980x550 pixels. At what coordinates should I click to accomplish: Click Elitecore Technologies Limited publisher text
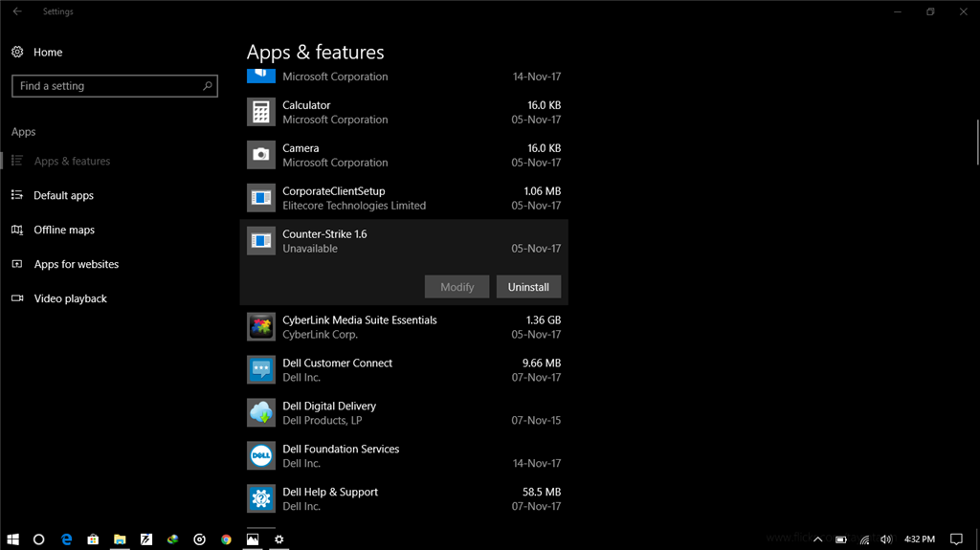pyautogui.click(x=354, y=206)
